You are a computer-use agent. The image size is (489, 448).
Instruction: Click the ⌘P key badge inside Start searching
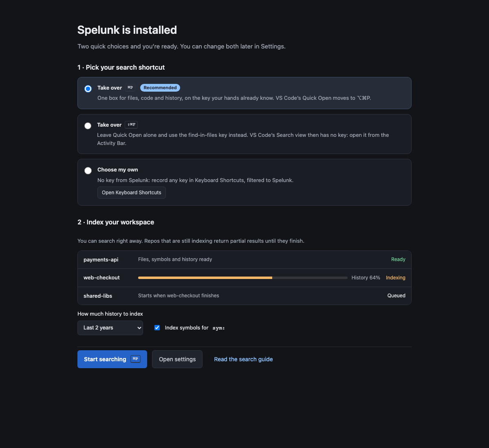pos(135,359)
